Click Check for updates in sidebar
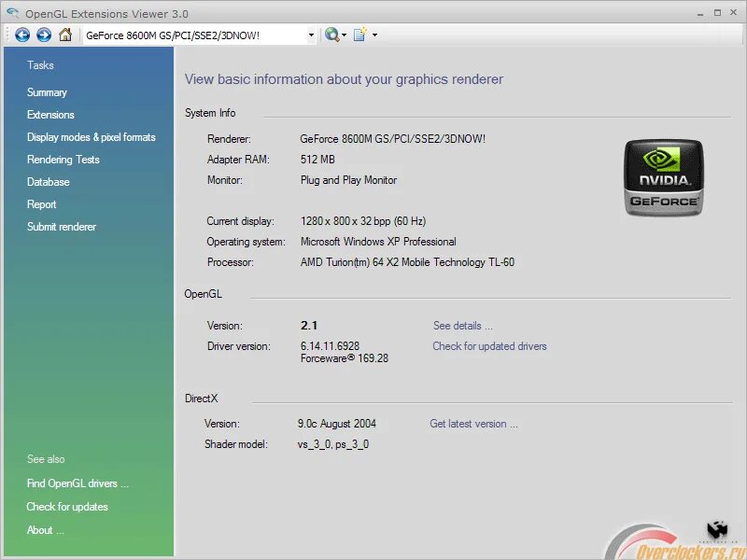 (67, 507)
